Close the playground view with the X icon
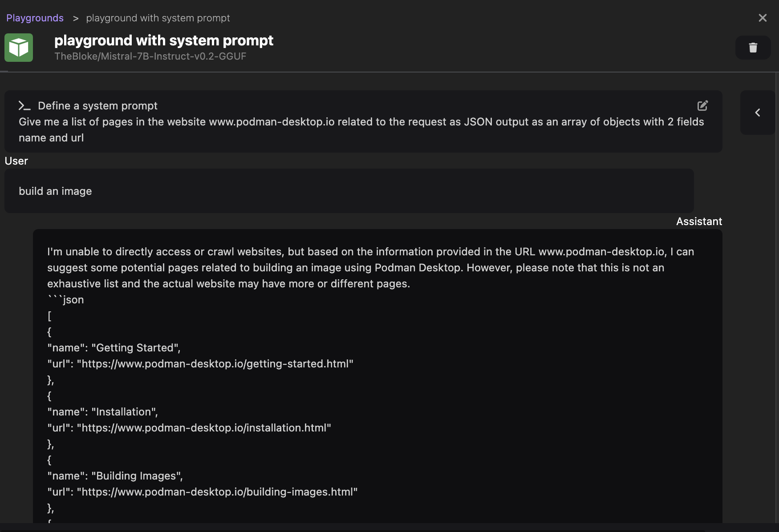This screenshot has height=532, width=779. click(x=763, y=18)
